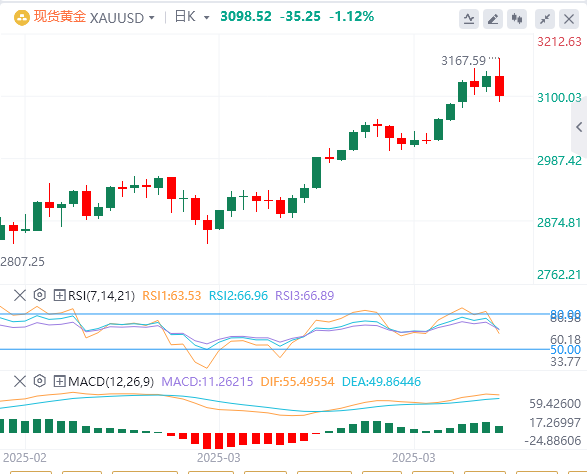587x474 pixels.
Task: Switch chart type with candlestick icon
Action: (x=517, y=19)
